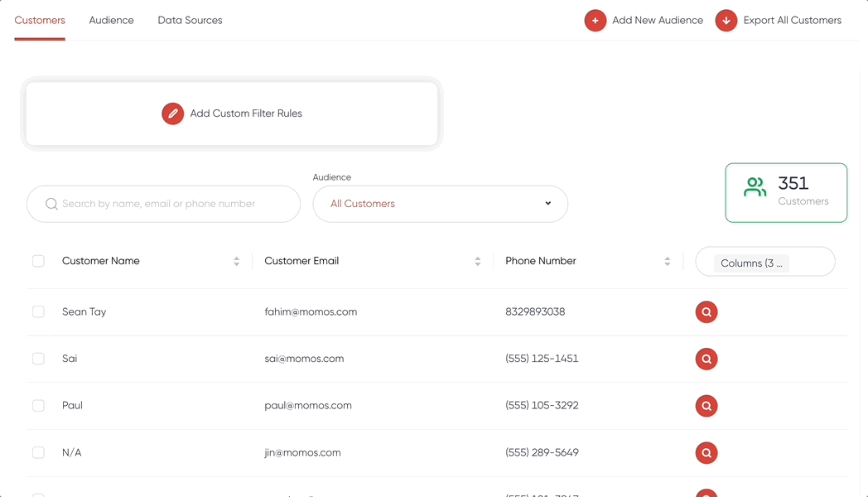868x497 pixels.
Task: Open the All Customers audience dropdown
Action: tap(440, 204)
